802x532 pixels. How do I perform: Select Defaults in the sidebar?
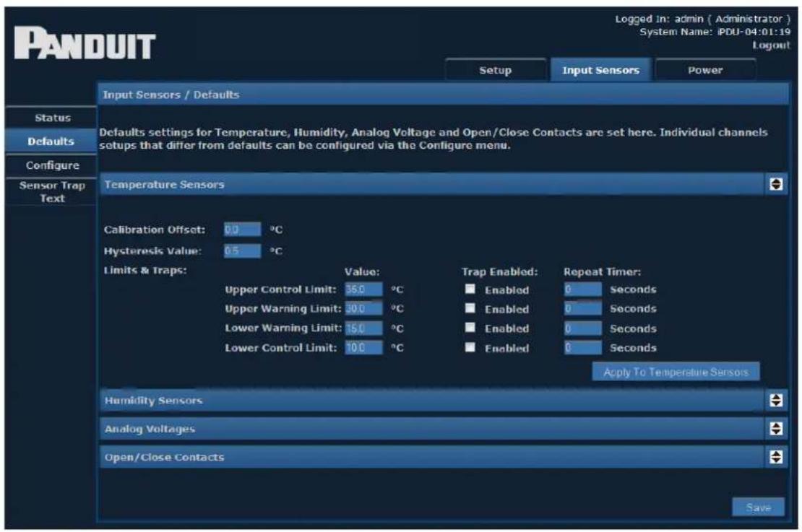[51, 141]
